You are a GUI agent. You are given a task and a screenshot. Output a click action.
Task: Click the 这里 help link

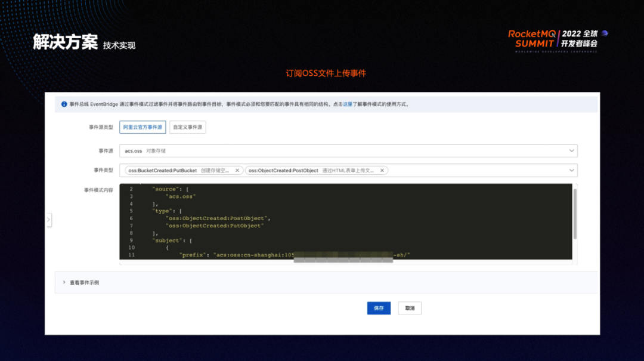coord(348,104)
